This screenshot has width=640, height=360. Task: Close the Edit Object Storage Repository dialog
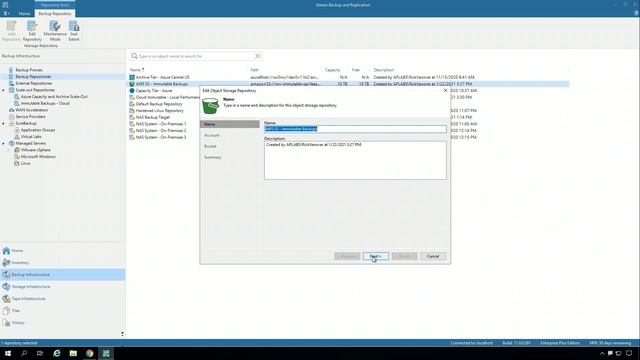[x=445, y=91]
